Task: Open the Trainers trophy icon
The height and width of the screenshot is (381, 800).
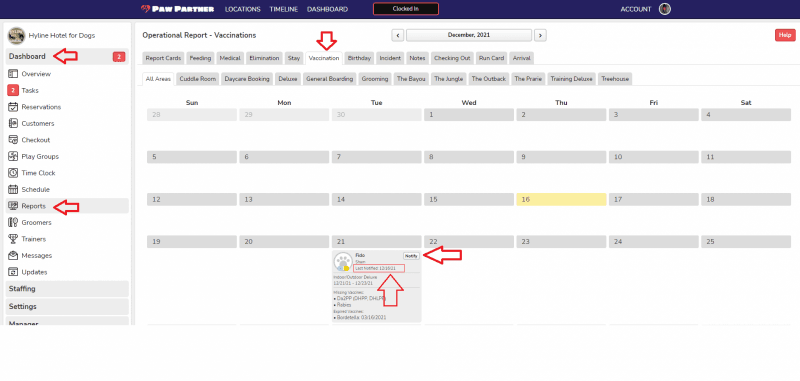Action: click(13, 239)
